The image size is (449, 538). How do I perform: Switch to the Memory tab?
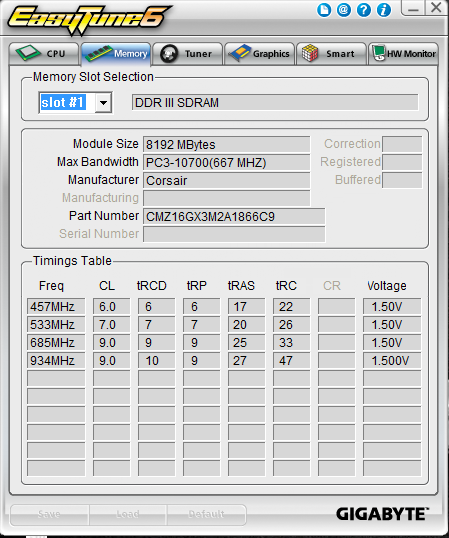116,54
